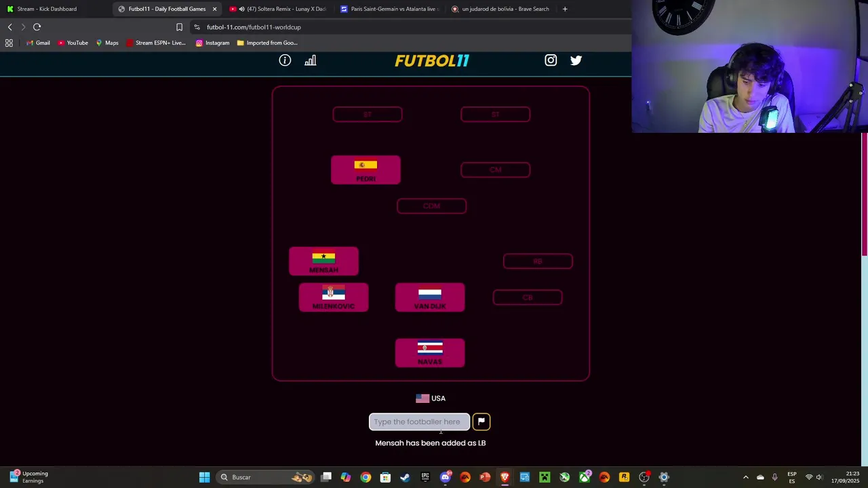Open Discord from the taskbar
Screen dimensions: 868x488
(x=446, y=477)
